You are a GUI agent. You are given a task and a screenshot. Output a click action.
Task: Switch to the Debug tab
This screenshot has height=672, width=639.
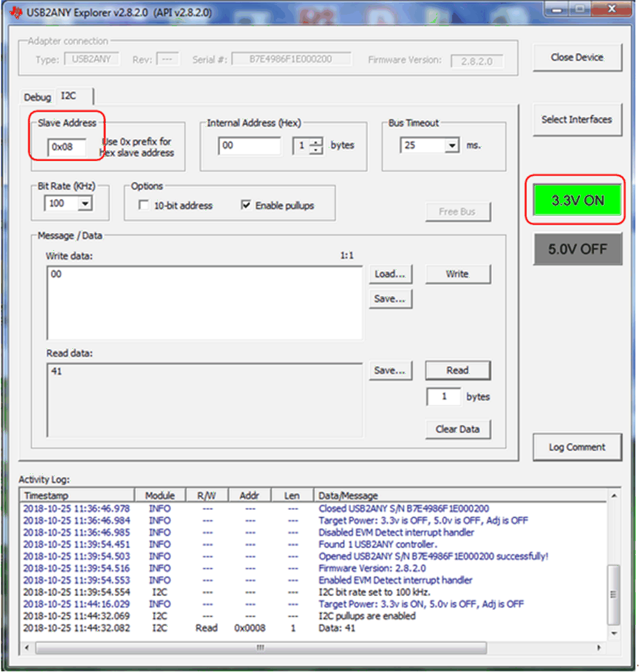37,97
